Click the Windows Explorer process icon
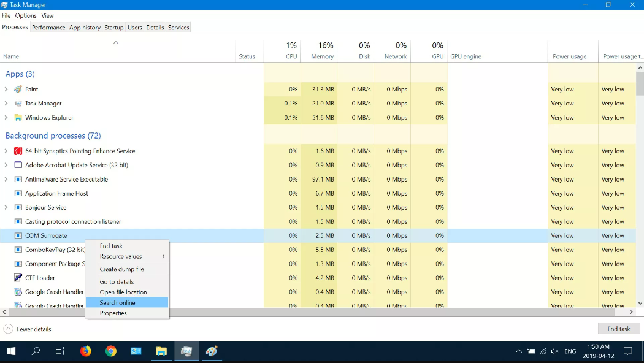The image size is (644, 363). click(18, 118)
